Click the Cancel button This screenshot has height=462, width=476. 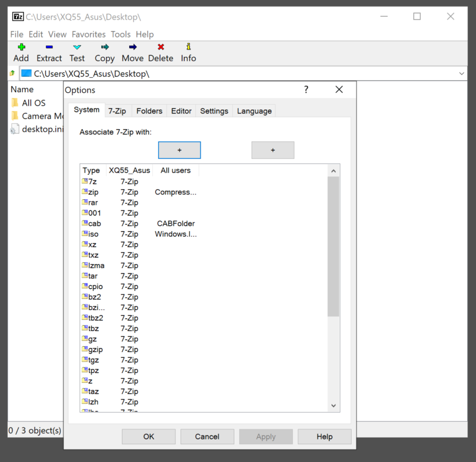click(207, 436)
